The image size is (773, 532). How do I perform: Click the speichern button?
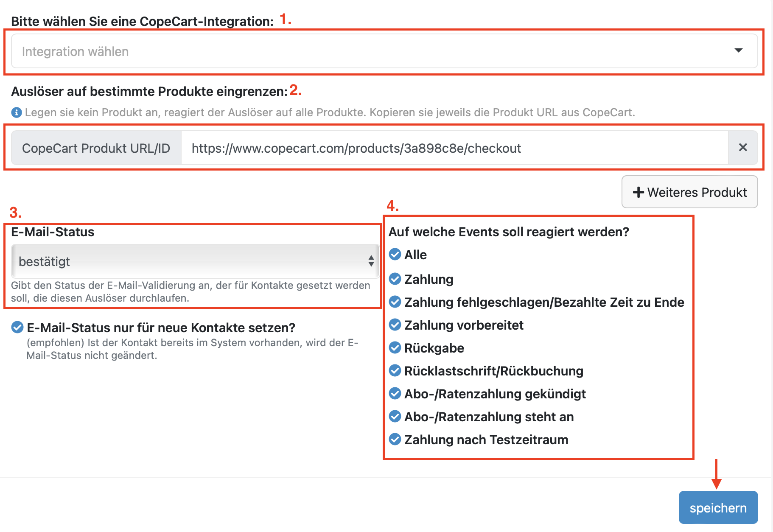click(x=718, y=507)
